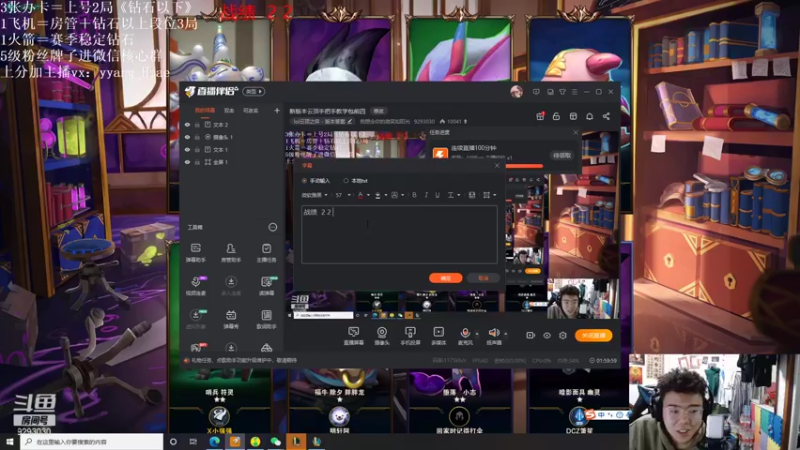Viewport: 800px width, 450px height.
Task: Click the 修改 button next to the stream title
Action: [379, 111]
